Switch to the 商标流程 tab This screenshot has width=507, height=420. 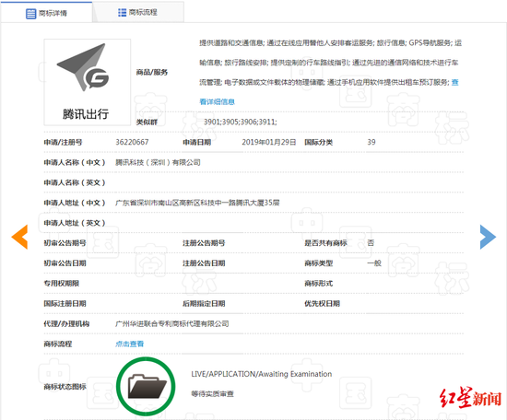[138, 12]
